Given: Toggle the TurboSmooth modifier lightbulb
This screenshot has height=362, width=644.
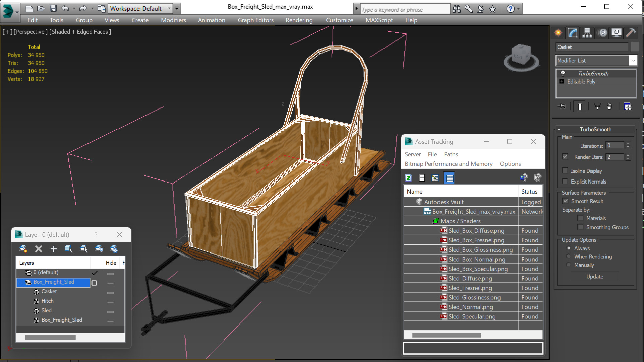Looking at the screenshot, I should [563, 73].
